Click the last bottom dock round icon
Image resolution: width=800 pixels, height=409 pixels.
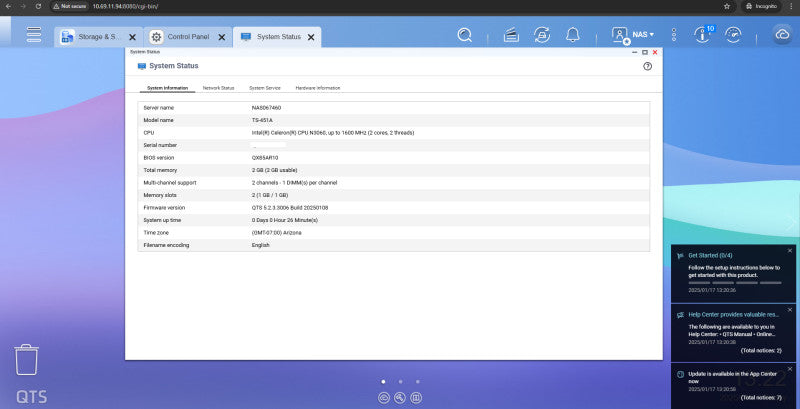[416, 398]
